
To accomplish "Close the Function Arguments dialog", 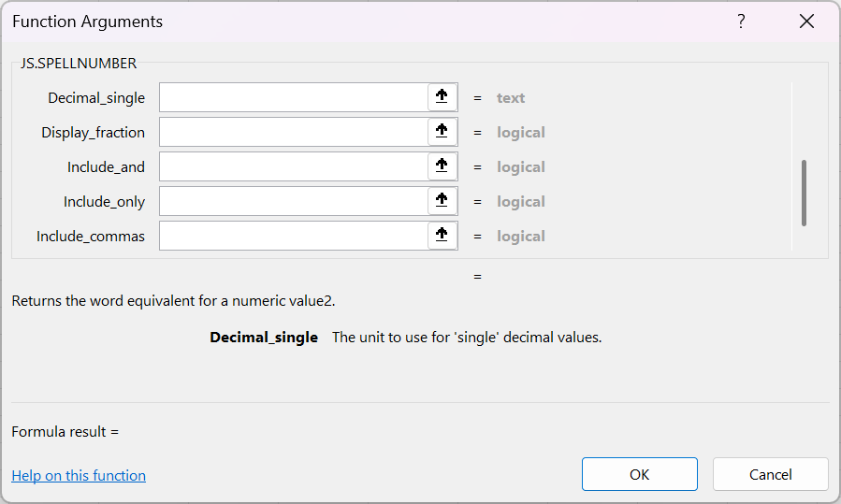I will click(806, 22).
